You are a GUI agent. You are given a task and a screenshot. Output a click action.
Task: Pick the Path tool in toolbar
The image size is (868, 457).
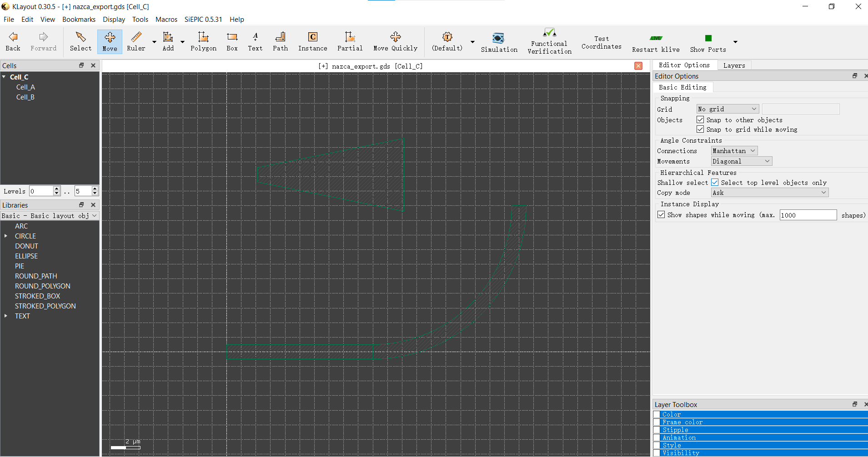point(280,41)
